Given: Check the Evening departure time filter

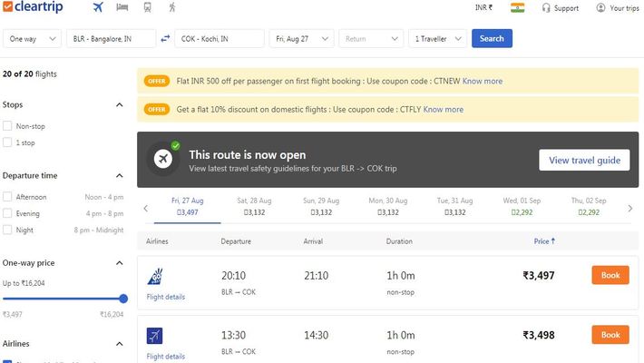Looking at the screenshot, I should coord(7,213).
